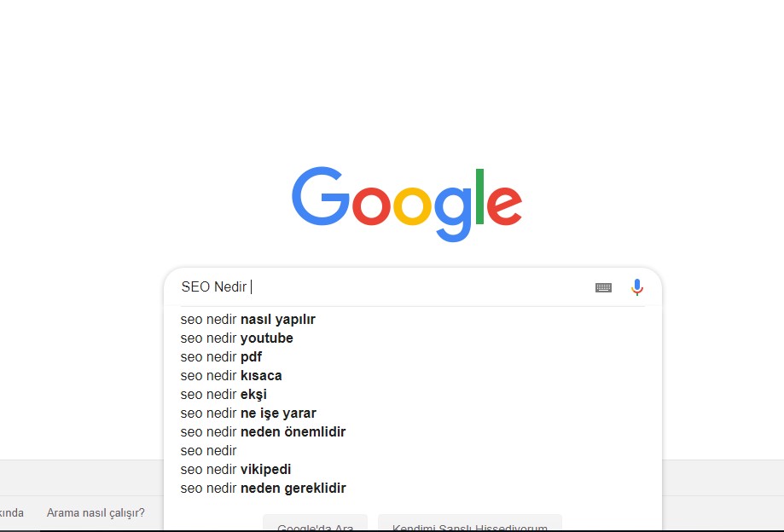
Task: Open the 'Arama nasıl çalışır?' footer link
Action: coord(96,513)
